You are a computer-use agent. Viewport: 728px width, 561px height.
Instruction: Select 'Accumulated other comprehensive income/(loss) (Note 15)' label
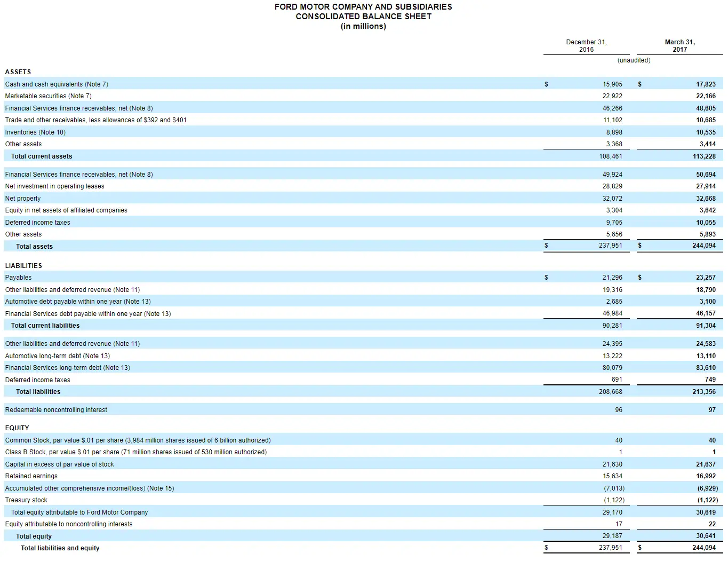90,488
